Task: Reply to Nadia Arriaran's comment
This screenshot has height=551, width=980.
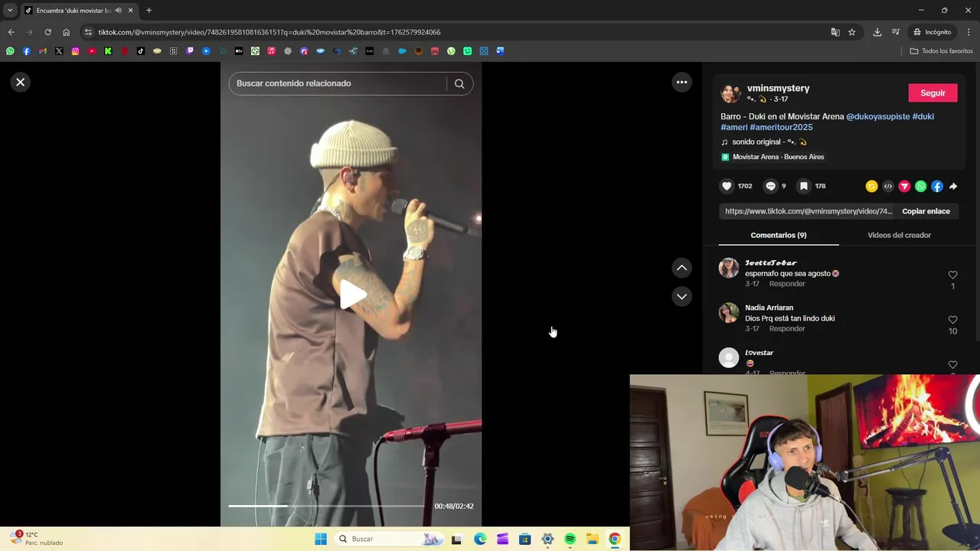Action: click(787, 328)
